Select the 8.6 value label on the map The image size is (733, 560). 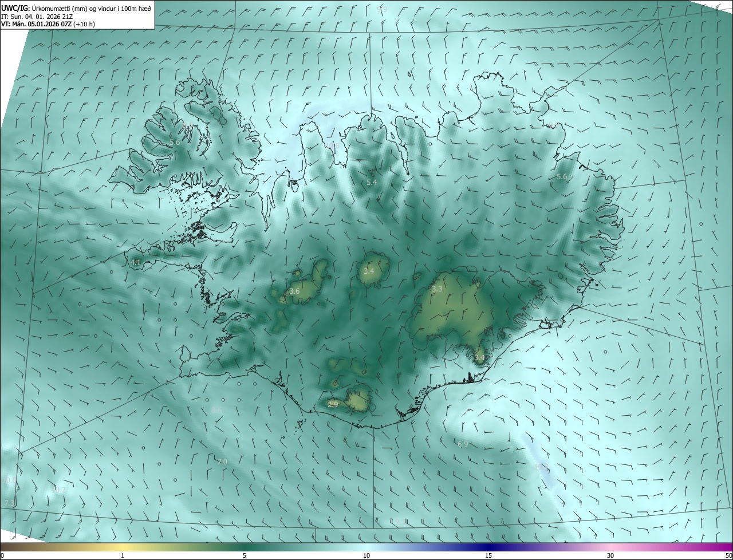point(216,410)
